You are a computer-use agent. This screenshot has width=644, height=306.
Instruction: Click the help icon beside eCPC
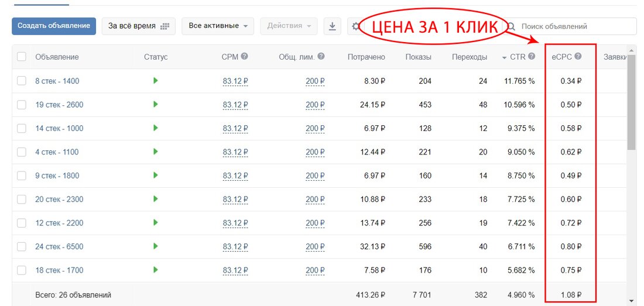pos(578,57)
